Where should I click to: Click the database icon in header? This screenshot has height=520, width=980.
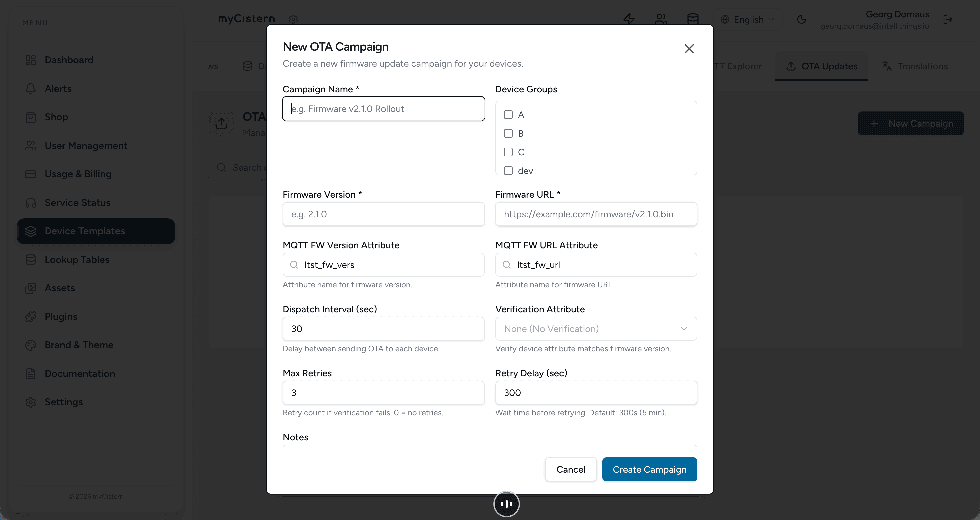tap(693, 19)
